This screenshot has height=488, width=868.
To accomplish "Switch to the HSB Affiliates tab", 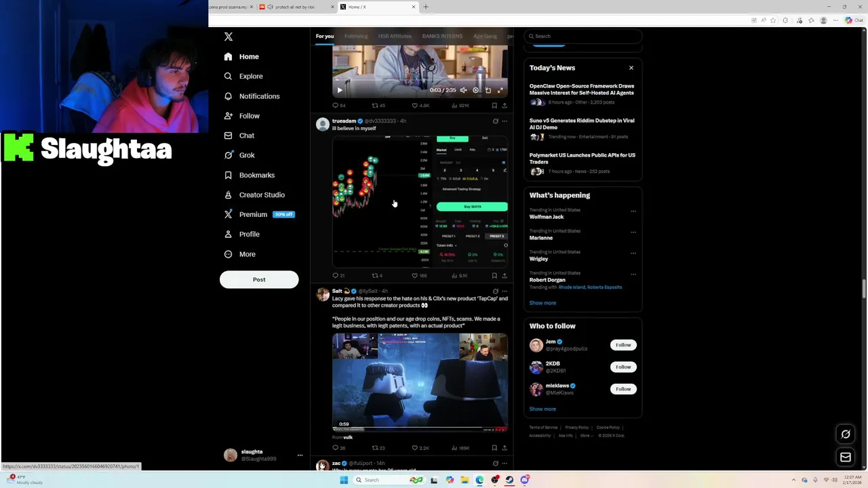I will click(x=395, y=36).
